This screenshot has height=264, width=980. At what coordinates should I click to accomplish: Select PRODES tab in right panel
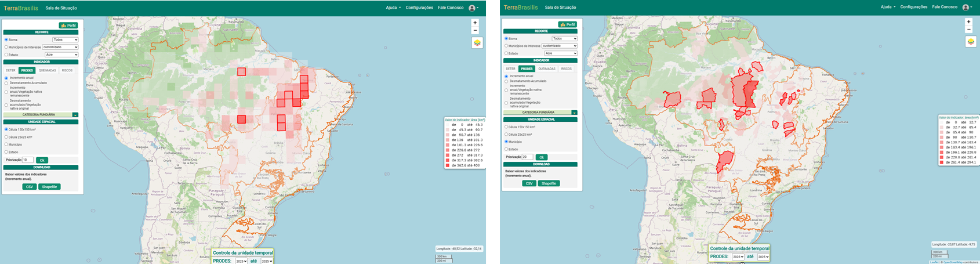click(527, 68)
